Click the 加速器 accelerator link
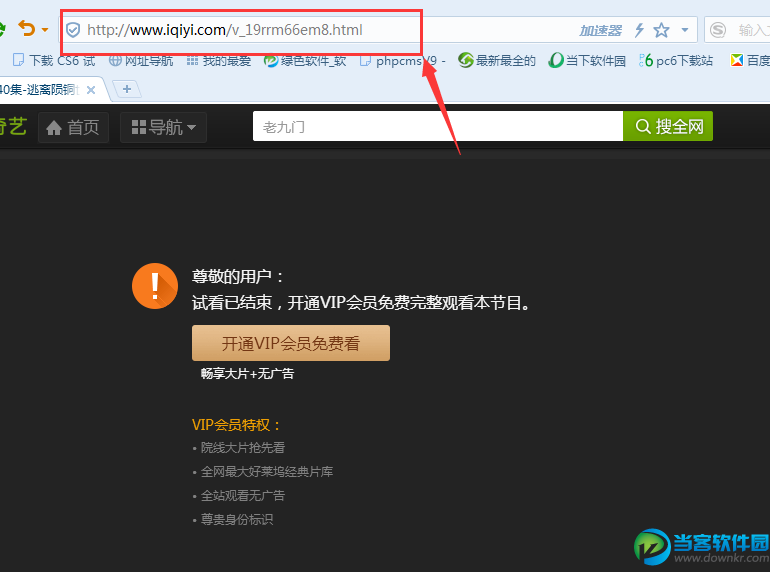The image size is (770, 572). click(x=600, y=30)
